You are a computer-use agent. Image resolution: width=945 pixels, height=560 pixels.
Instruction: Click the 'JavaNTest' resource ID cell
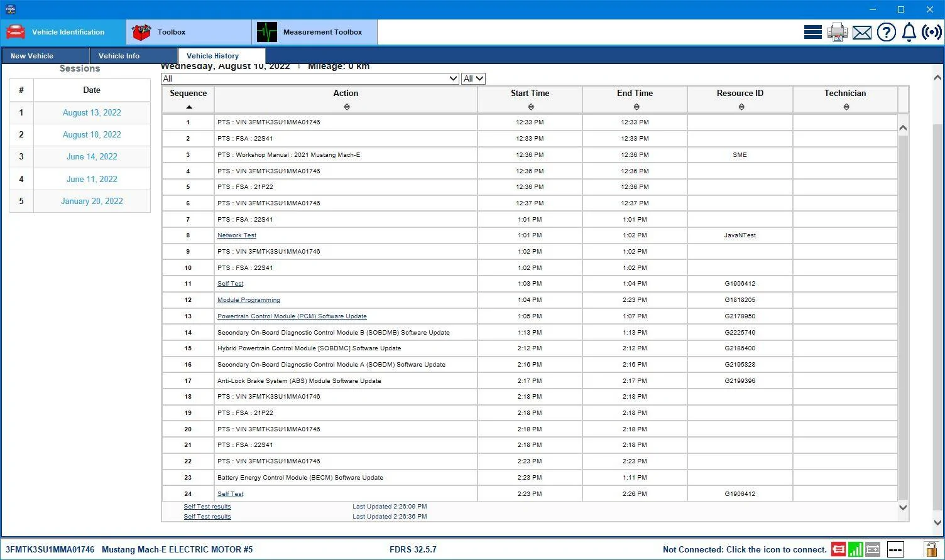pos(740,235)
